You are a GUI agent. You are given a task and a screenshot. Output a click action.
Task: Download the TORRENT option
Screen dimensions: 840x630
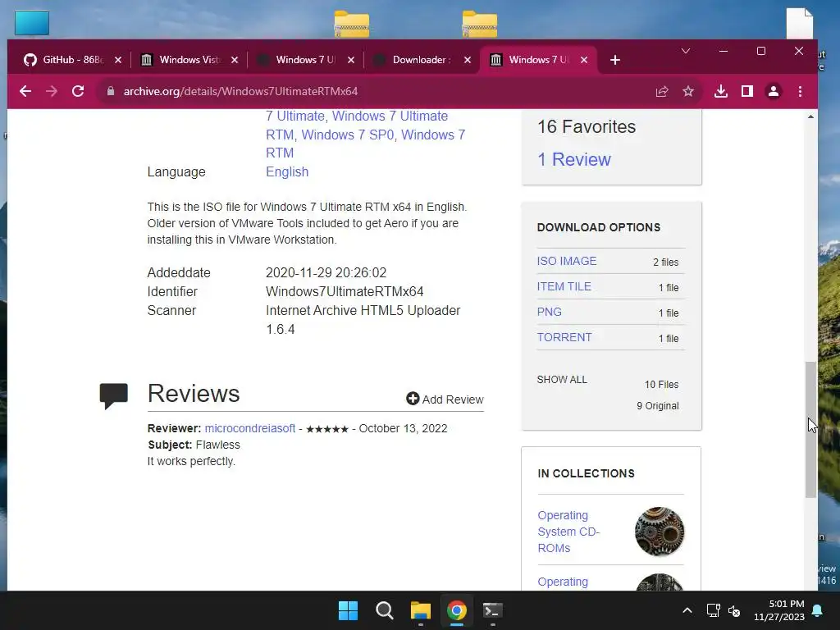564,337
